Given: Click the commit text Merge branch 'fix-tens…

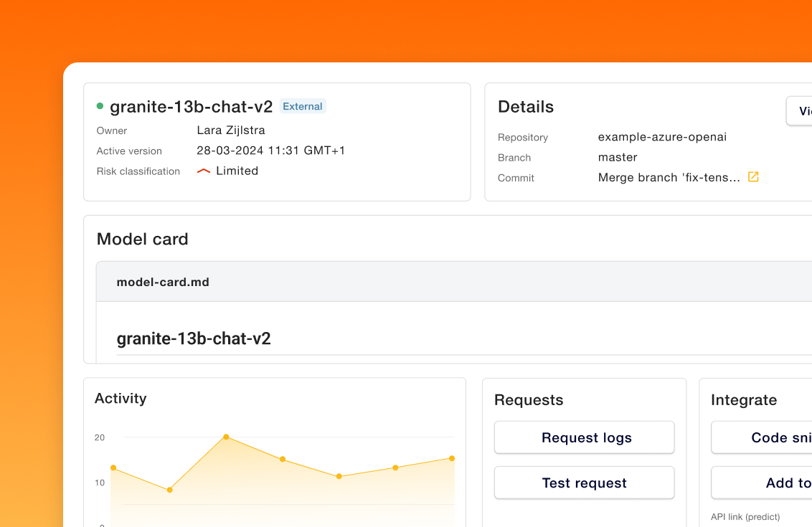Looking at the screenshot, I should coord(669,178).
